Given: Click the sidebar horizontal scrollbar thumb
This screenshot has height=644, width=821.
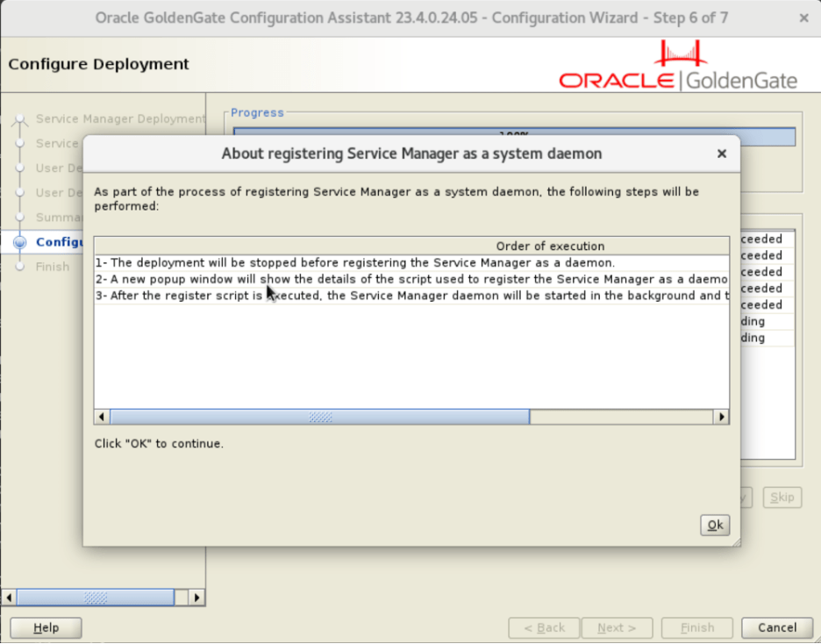Looking at the screenshot, I should coord(96,597).
